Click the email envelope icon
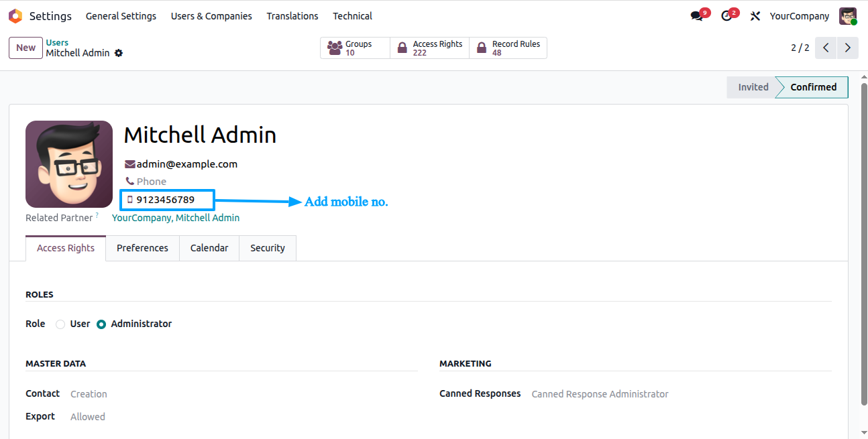The height and width of the screenshot is (439, 868). pos(130,164)
